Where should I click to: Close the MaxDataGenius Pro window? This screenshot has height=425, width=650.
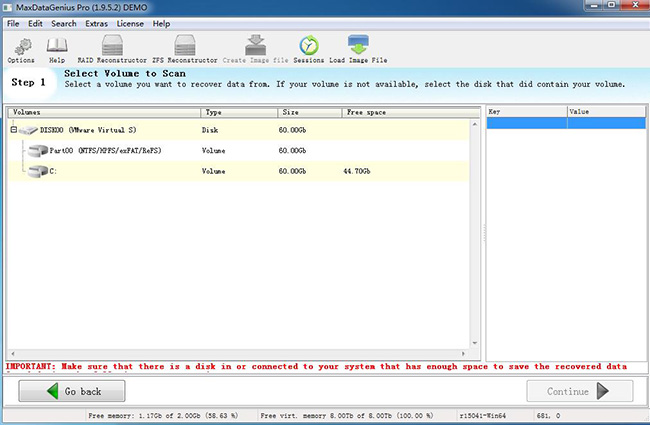(x=635, y=5)
